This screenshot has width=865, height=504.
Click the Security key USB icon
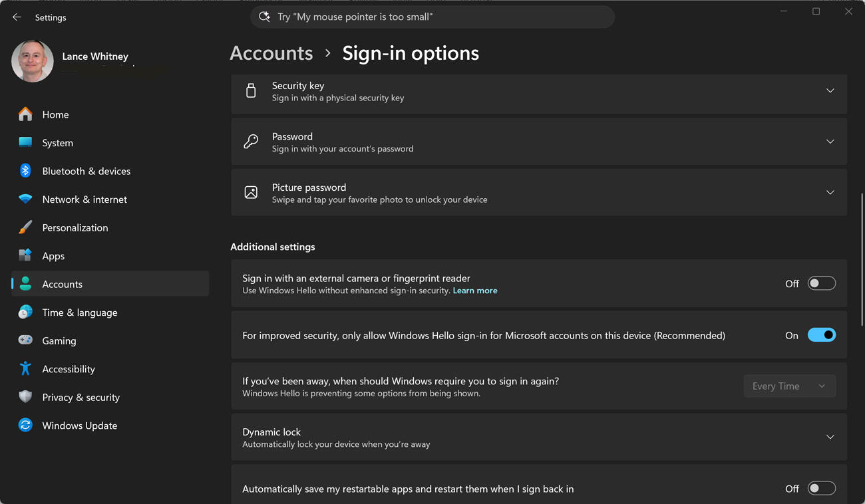tap(251, 91)
